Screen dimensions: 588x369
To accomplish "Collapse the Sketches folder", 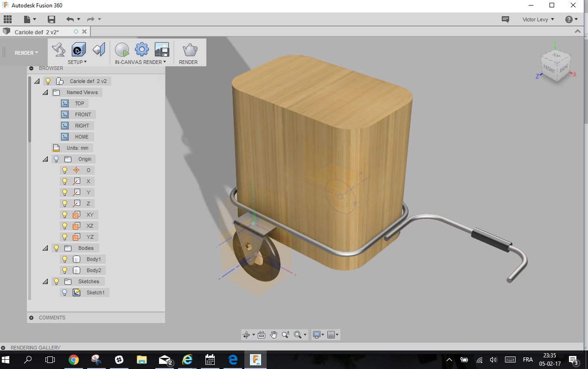I will tap(45, 281).
